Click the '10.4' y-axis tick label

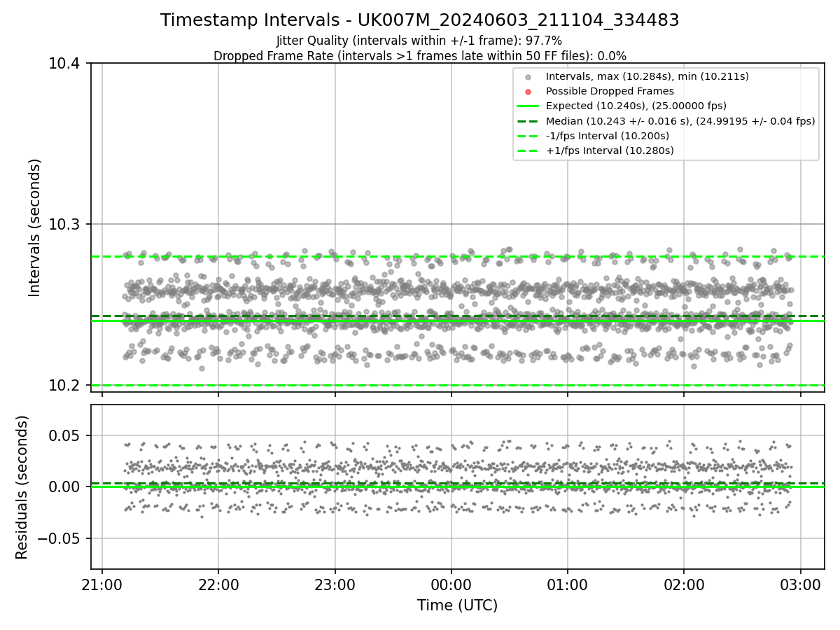pyautogui.click(x=66, y=64)
